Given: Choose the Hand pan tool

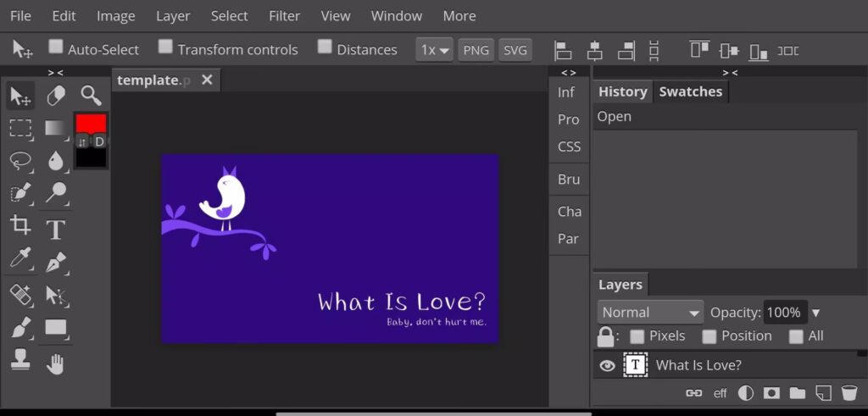Looking at the screenshot, I should (x=56, y=365).
